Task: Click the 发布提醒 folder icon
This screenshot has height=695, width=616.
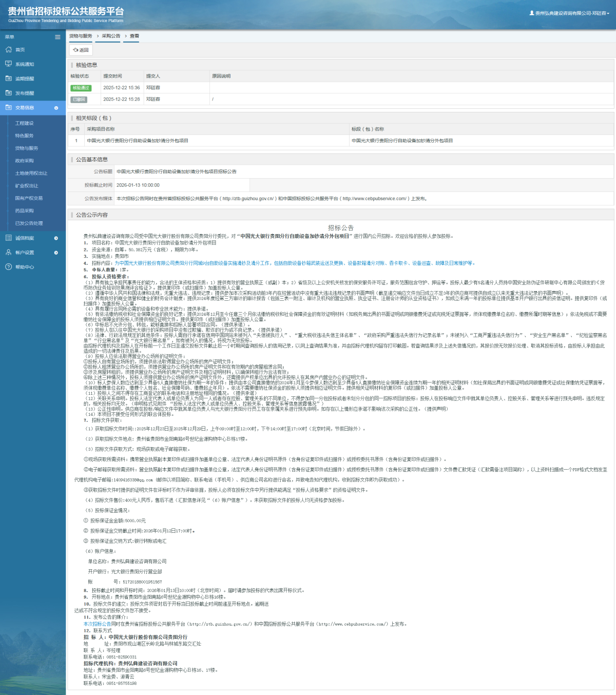Action: click(8, 93)
